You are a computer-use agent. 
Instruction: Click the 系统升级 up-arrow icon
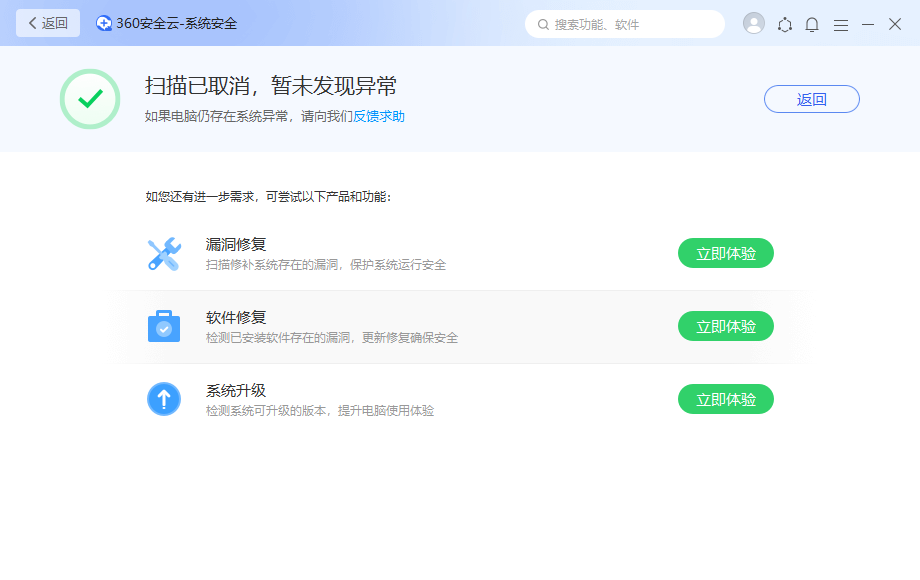pos(164,399)
